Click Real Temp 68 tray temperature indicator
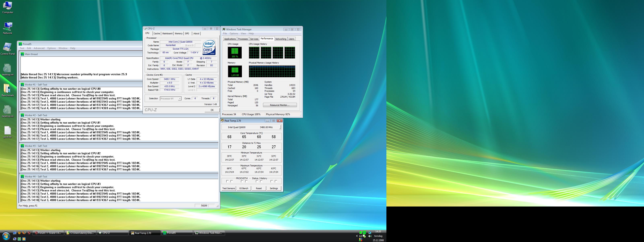This screenshot has height=242, width=644. pyautogui.click(x=361, y=236)
